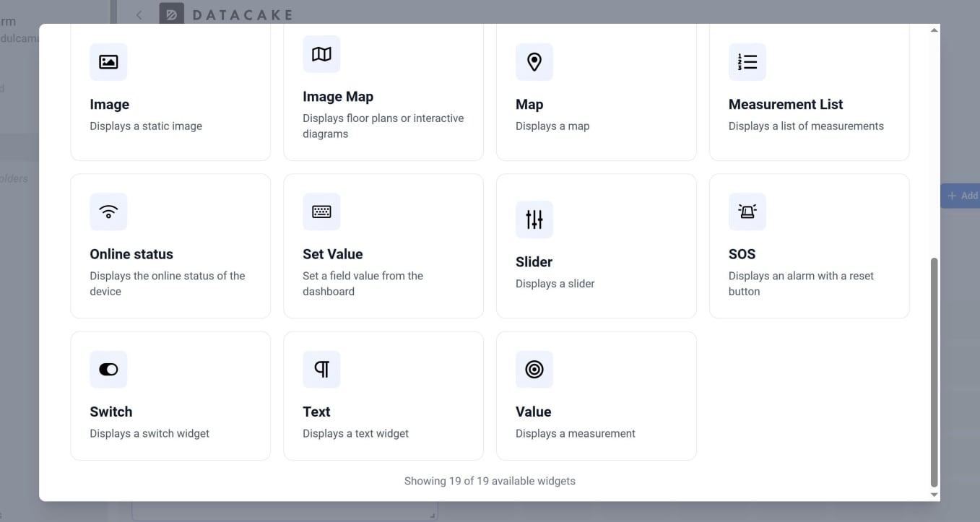Screen dimensions: 980x522
Task: Click the scroll-up arrow on the modal scrollbar
Action: [932, 30]
